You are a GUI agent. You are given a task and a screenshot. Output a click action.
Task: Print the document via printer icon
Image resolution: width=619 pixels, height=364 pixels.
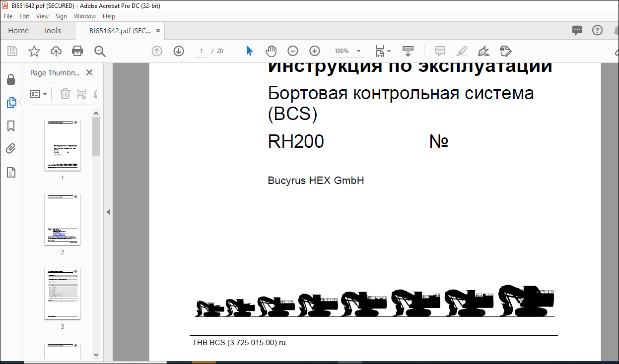coord(77,51)
